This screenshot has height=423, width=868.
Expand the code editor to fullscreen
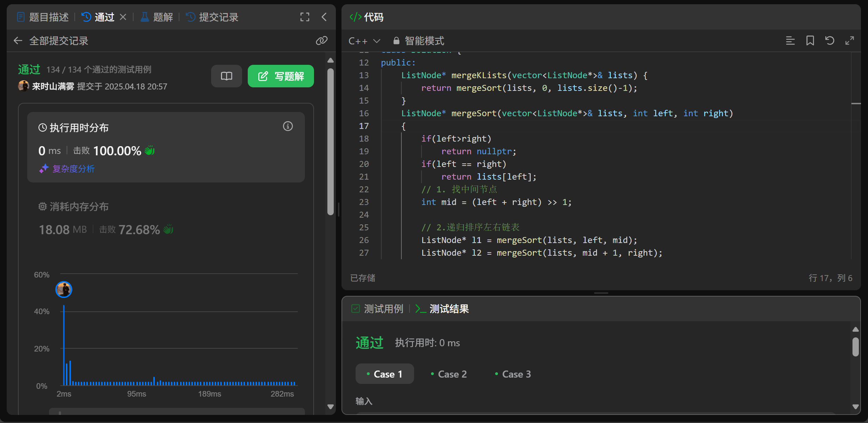pos(849,41)
